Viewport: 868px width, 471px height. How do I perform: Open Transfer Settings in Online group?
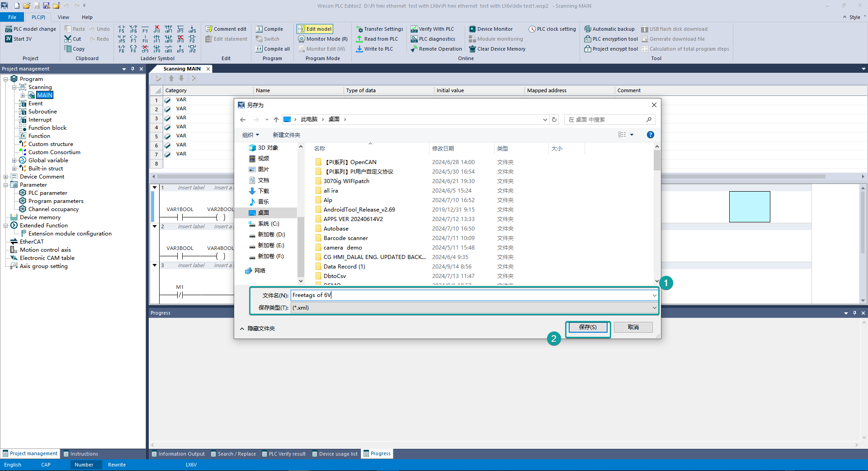pyautogui.click(x=379, y=29)
